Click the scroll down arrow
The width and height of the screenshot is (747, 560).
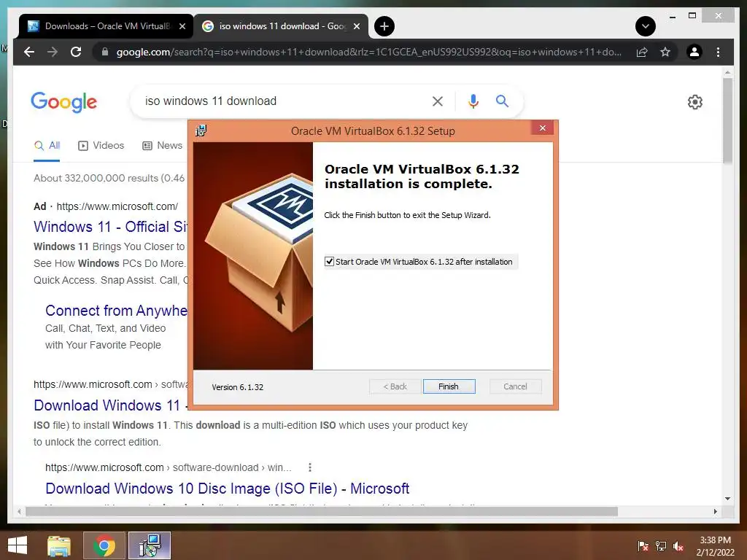coord(727,499)
